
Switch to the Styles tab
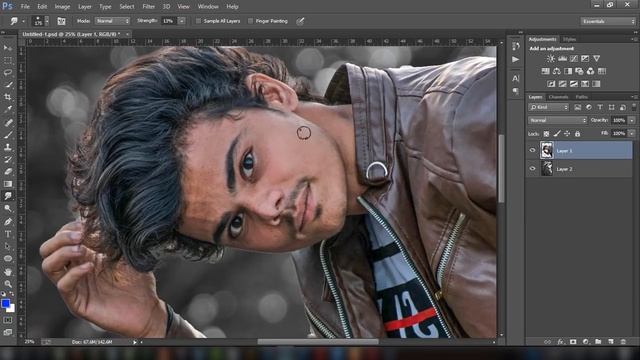pyautogui.click(x=569, y=39)
